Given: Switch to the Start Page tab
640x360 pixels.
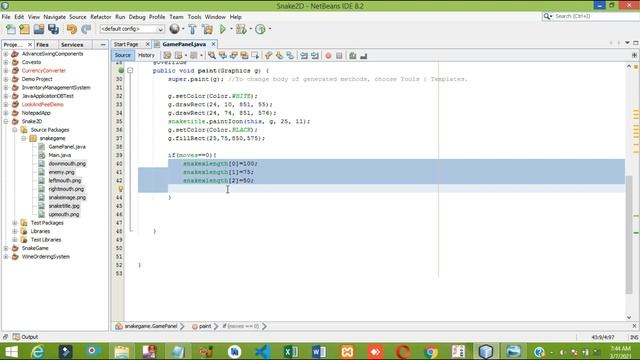Looking at the screenshot, I should tap(126, 44).
